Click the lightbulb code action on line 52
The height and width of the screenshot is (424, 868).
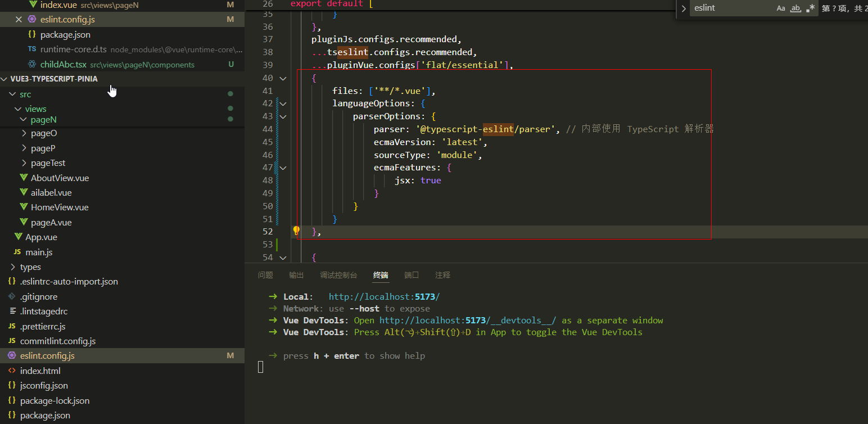tap(296, 231)
